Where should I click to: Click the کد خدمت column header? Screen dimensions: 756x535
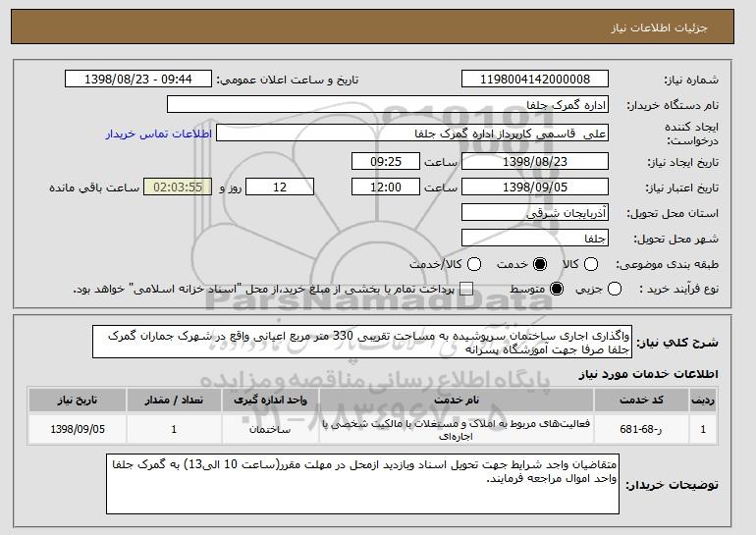[641, 401]
